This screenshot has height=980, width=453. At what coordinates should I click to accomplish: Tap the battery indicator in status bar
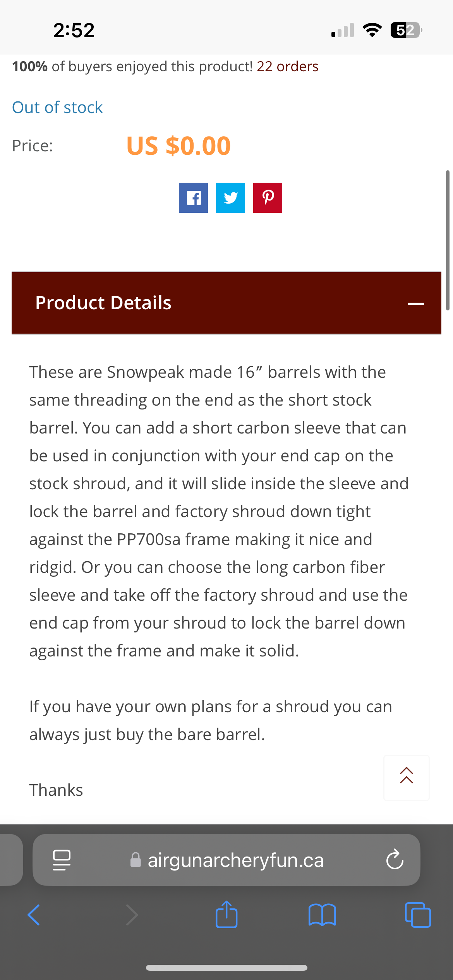406,30
